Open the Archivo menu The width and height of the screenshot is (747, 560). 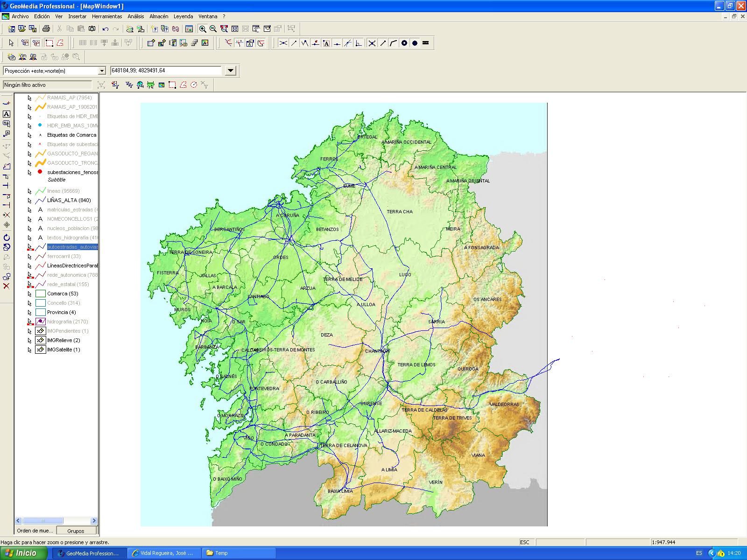tap(20, 16)
